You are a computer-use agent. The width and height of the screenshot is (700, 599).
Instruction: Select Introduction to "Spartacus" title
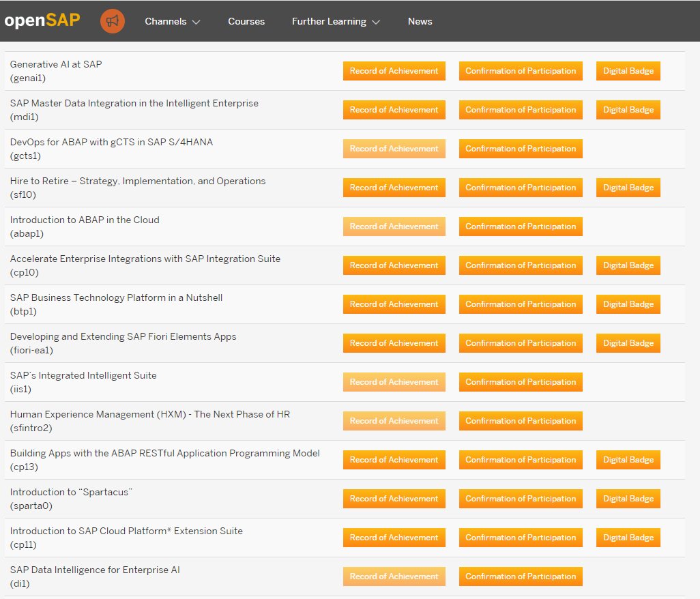click(x=71, y=492)
